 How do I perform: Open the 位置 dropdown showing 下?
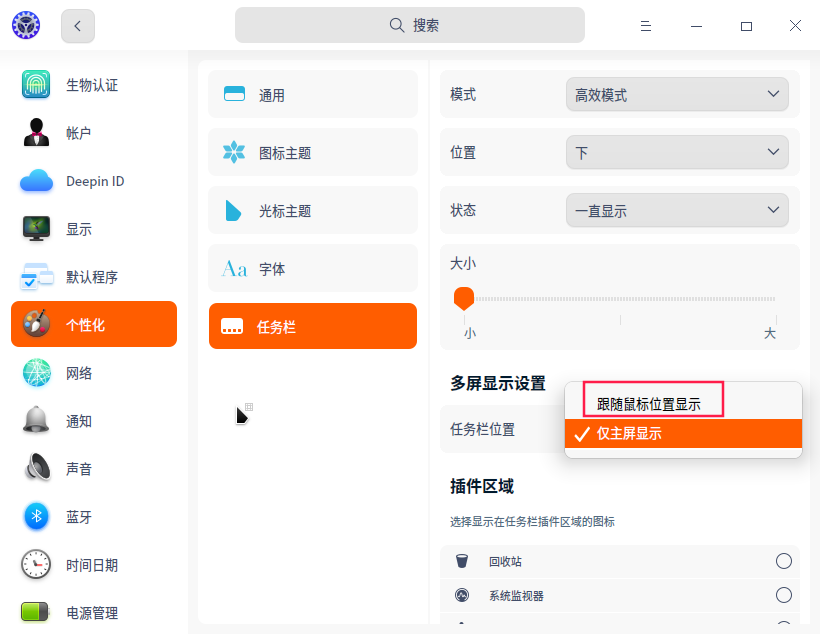click(x=677, y=152)
